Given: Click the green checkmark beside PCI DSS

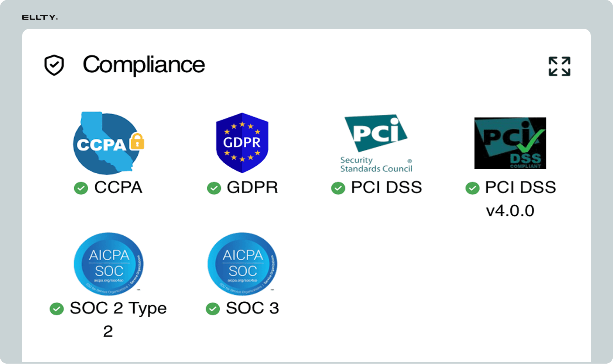Looking at the screenshot, I should click(338, 188).
